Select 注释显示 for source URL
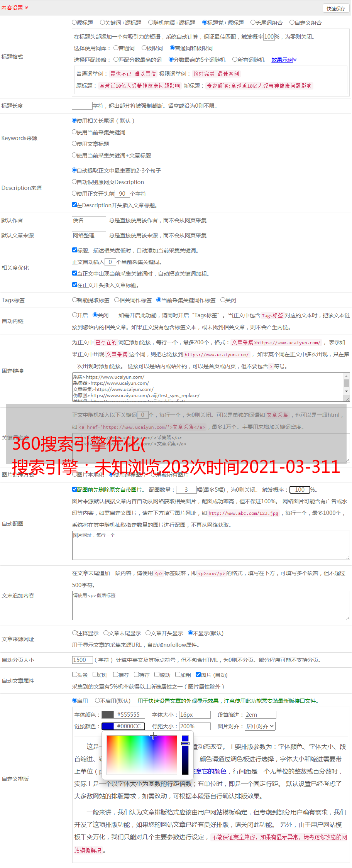Image resolution: width=352 pixels, height=868 pixels. pyautogui.click(x=74, y=633)
